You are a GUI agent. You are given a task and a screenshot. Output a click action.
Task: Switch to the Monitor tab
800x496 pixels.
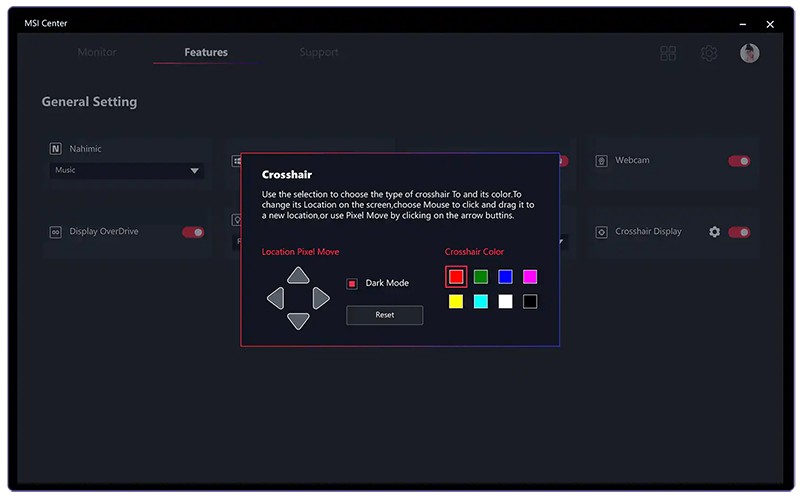coord(97,52)
